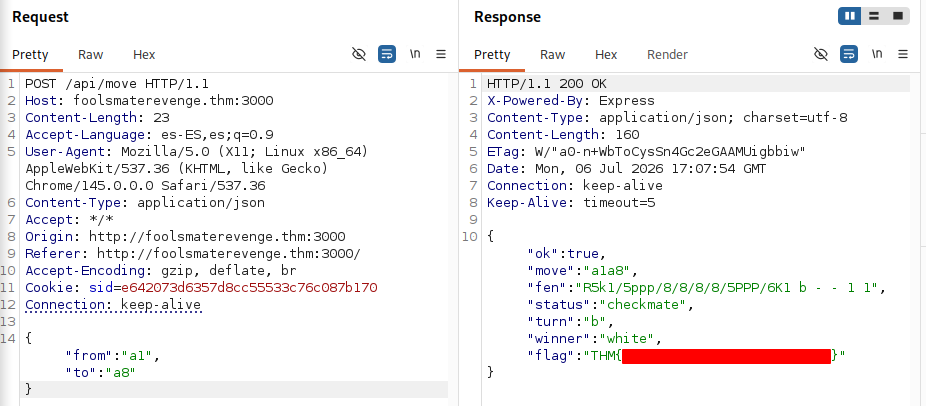Screen dimensions: 926x406
Task: Click the Content-Length: 23 request header
Action: pos(97,118)
